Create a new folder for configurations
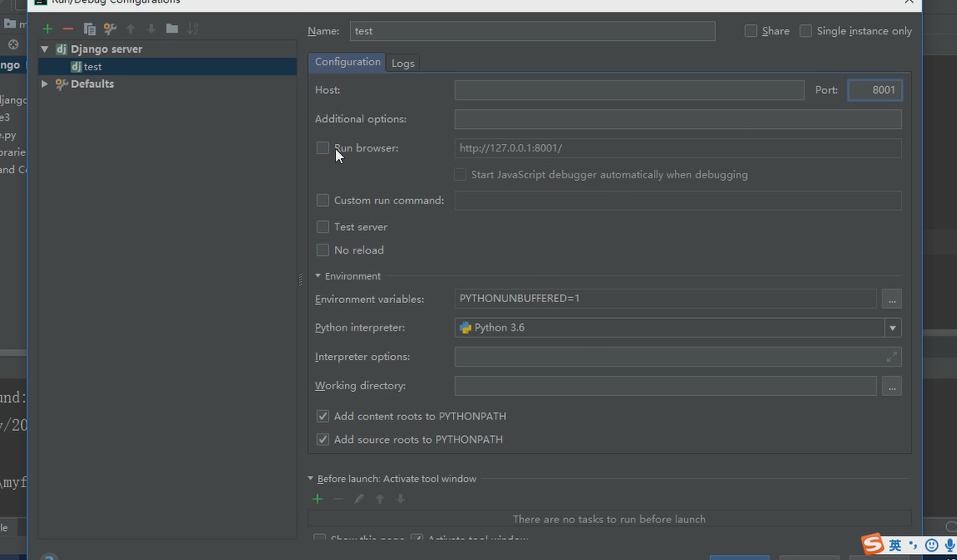 tap(172, 28)
